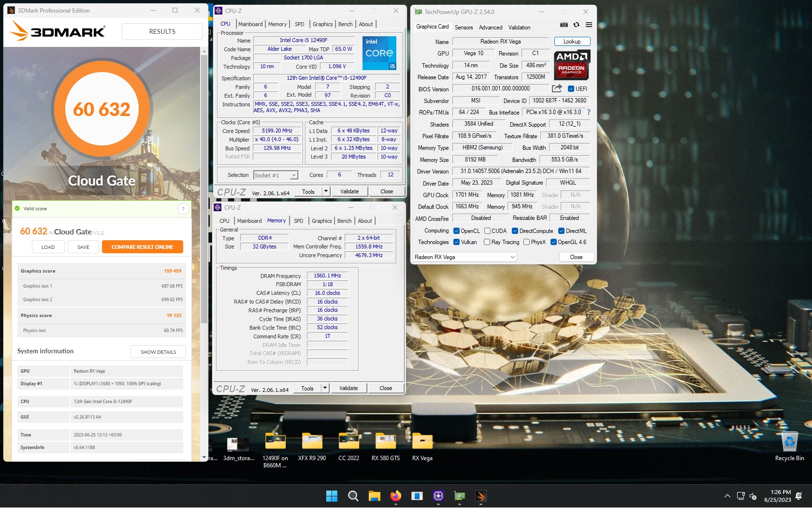Click Bus Interface question mark icon
This screenshot has height=522, width=812.
[588, 112]
